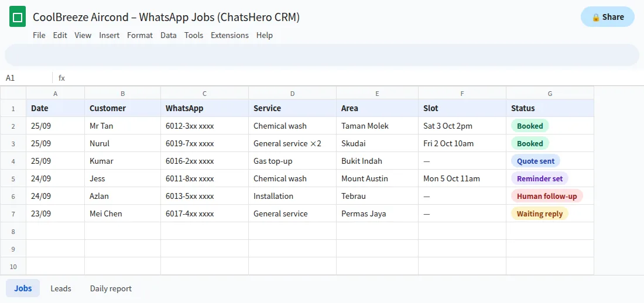
Task: Select column E header
Action: pos(378,93)
